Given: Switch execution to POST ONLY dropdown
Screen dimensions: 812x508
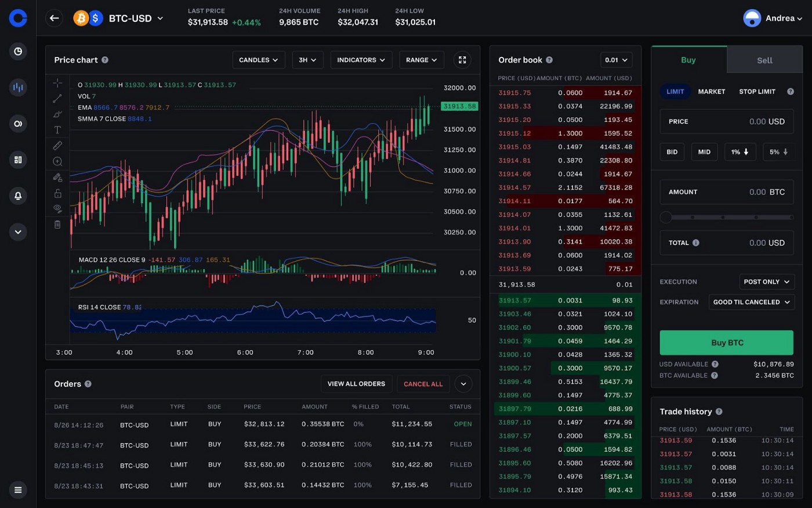Looking at the screenshot, I should [767, 282].
